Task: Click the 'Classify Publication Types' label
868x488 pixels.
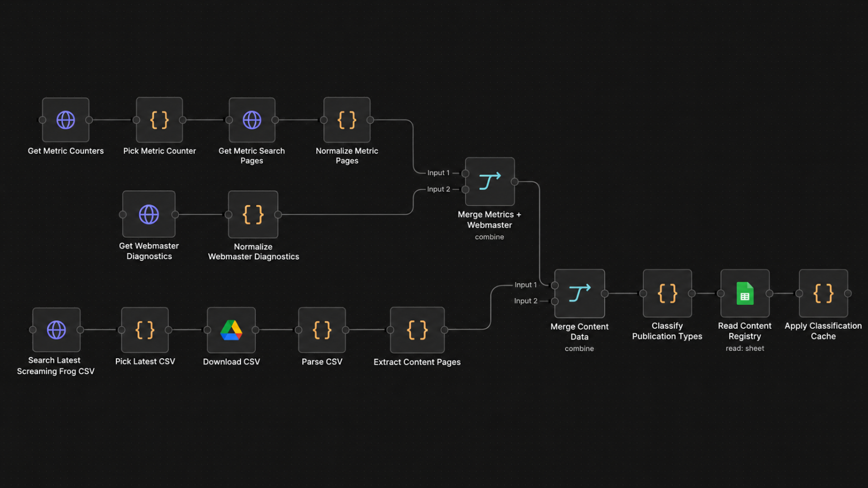Action: 667,331
